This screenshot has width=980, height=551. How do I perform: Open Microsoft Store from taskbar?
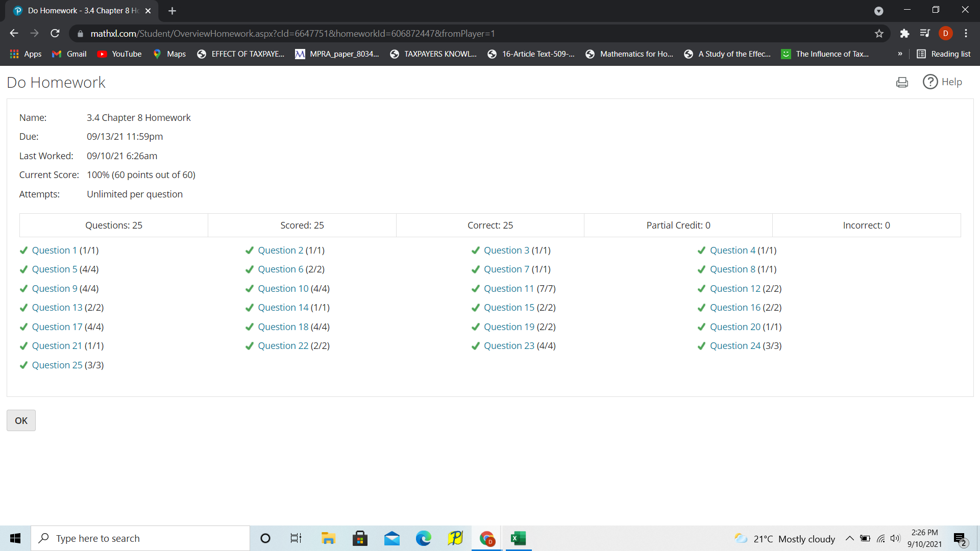[x=360, y=538]
